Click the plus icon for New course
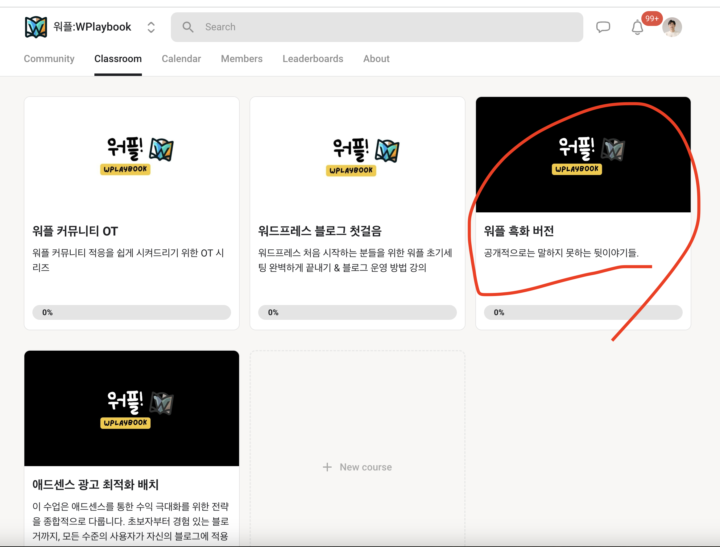The image size is (720, 547). (x=327, y=467)
